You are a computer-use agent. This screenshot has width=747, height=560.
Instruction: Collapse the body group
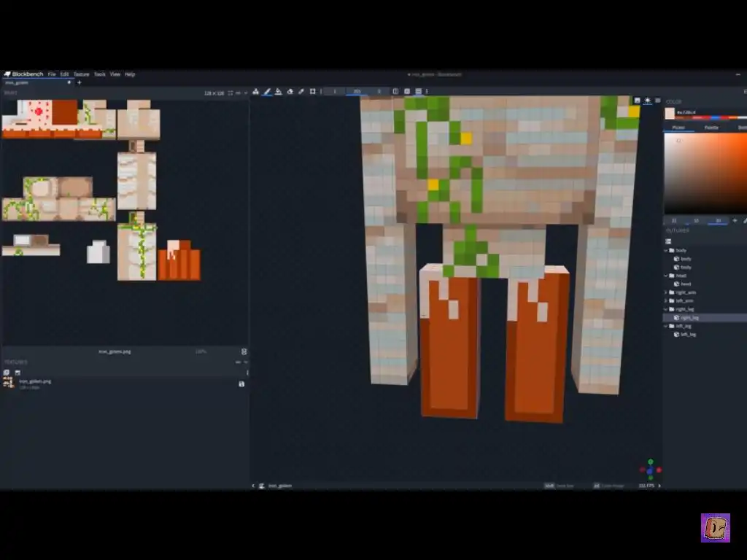666,251
